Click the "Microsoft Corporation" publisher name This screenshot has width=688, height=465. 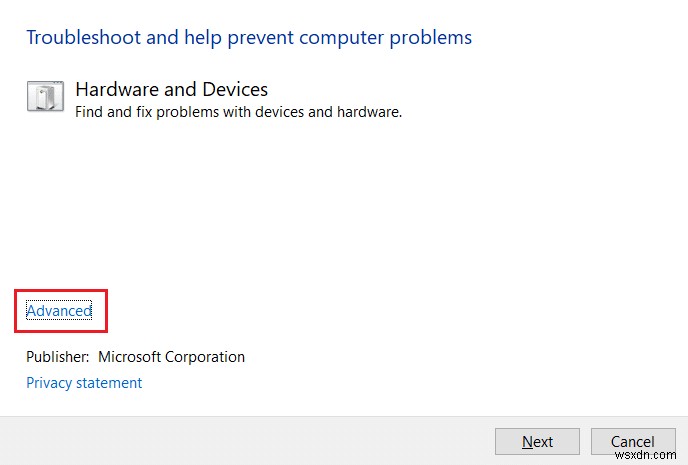coord(171,357)
